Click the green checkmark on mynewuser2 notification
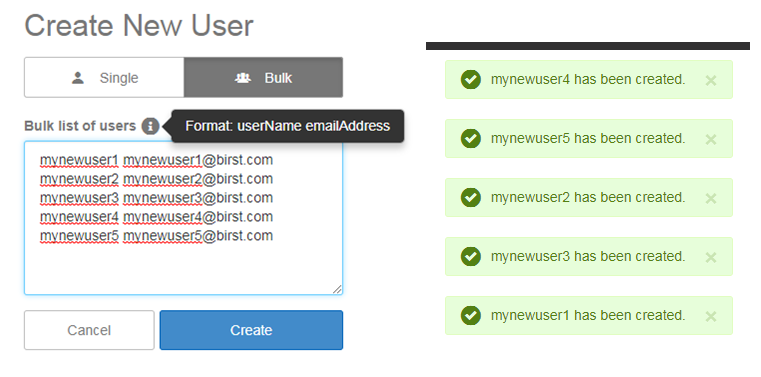Viewport: 761px width, 377px height. pos(470,197)
